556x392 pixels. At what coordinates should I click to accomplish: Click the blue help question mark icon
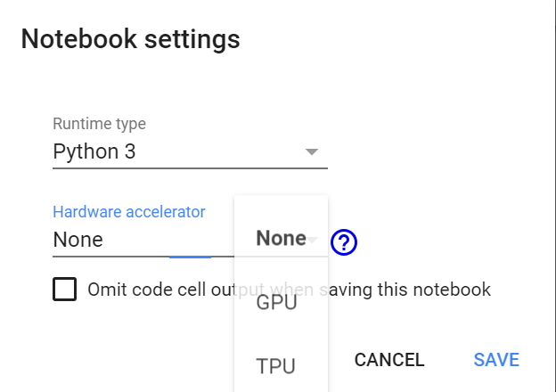[344, 241]
